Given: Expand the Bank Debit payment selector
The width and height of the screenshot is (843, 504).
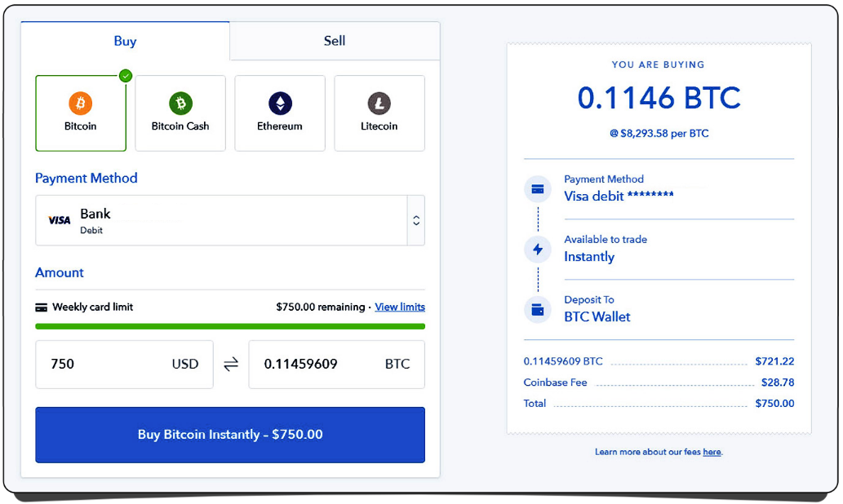Looking at the screenshot, I should pos(220,220).
